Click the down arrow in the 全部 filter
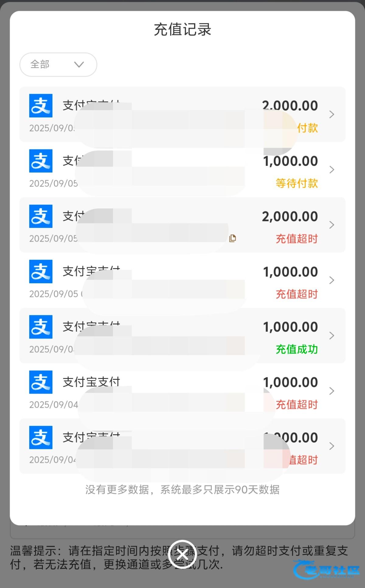This screenshot has width=365, height=588. [x=79, y=65]
